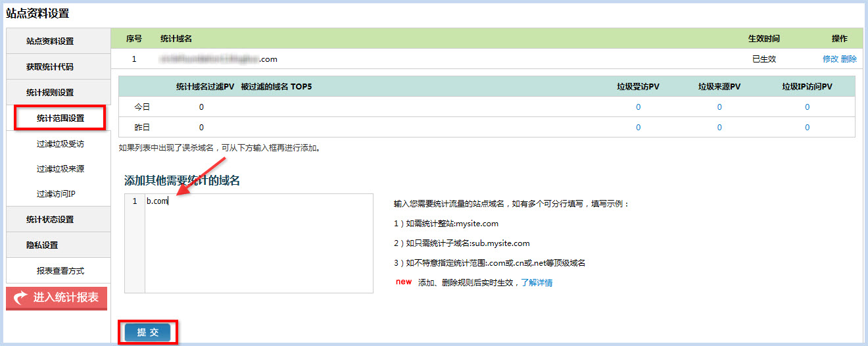Image resolution: width=868 pixels, height=346 pixels.
Task: Click the 今日 row label
Action: click(x=142, y=107)
